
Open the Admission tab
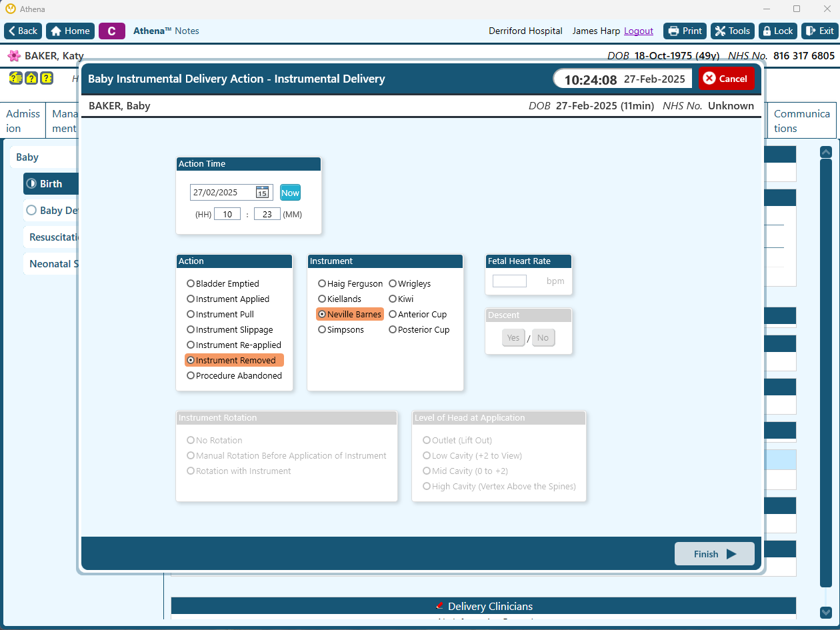pos(23,121)
